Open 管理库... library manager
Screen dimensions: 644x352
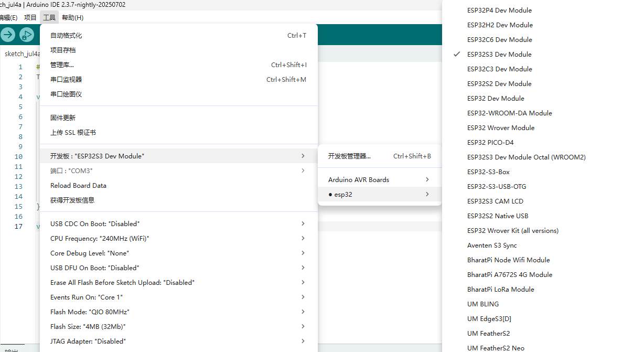pos(179,65)
